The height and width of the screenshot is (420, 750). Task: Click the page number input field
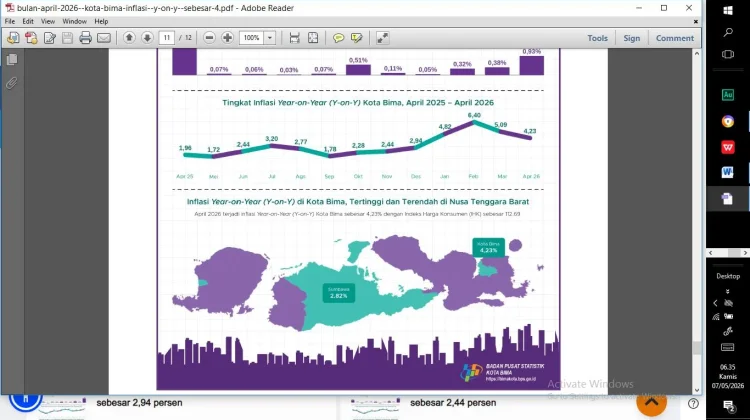tap(166, 38)
